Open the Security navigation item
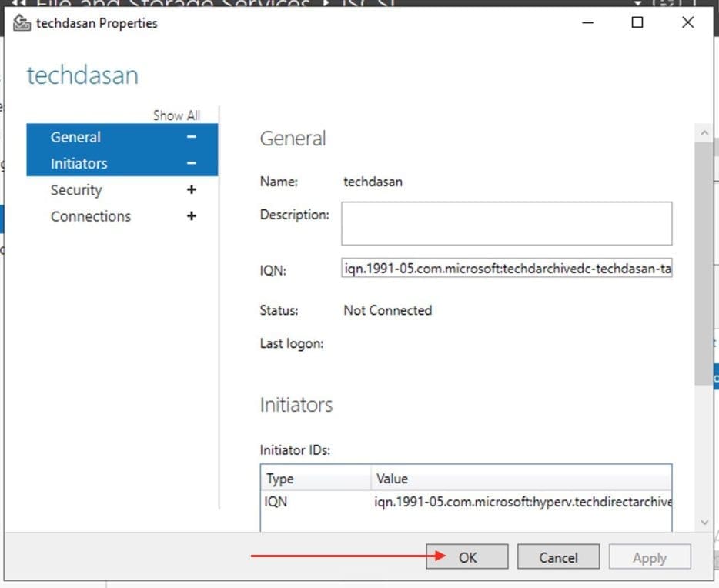This screenshot has height=588, width=719. click(x=76, y=190)
